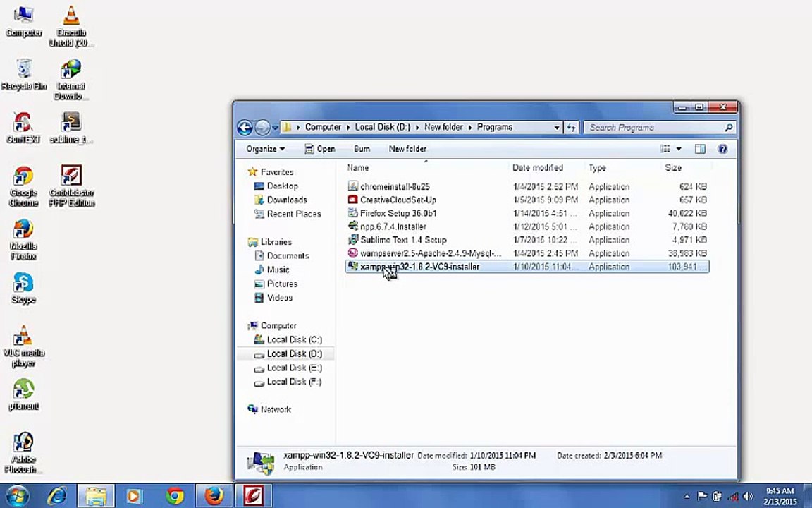The image size is (812, 508).
Task: Select the VLC media player desktop shortcut
Action: (x=23, y=346)
